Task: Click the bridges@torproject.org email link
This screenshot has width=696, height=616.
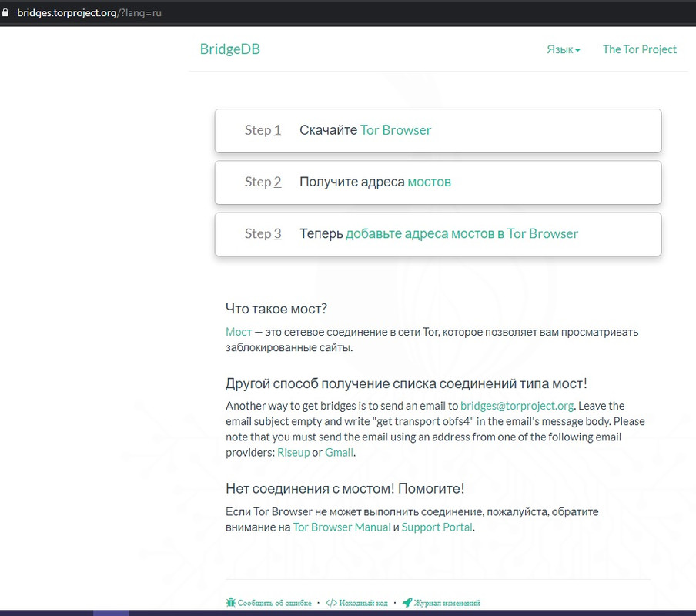Action: pos(517,406)
